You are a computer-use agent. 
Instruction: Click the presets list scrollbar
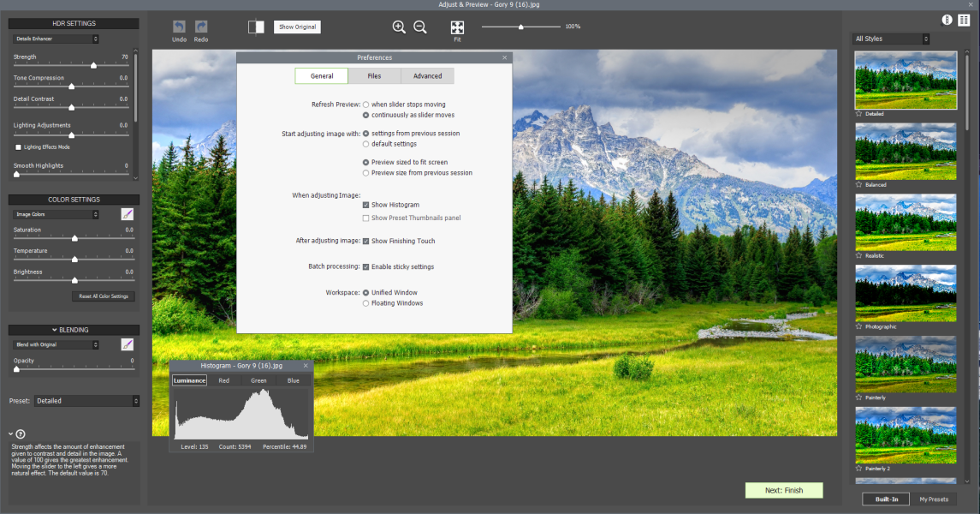point(967,93)
